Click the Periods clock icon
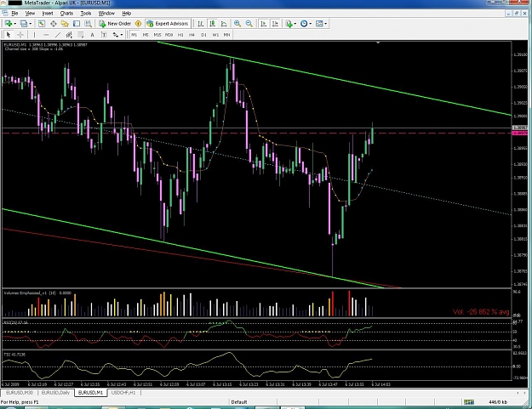Screen dimensions: 532x409 point(304,24)
